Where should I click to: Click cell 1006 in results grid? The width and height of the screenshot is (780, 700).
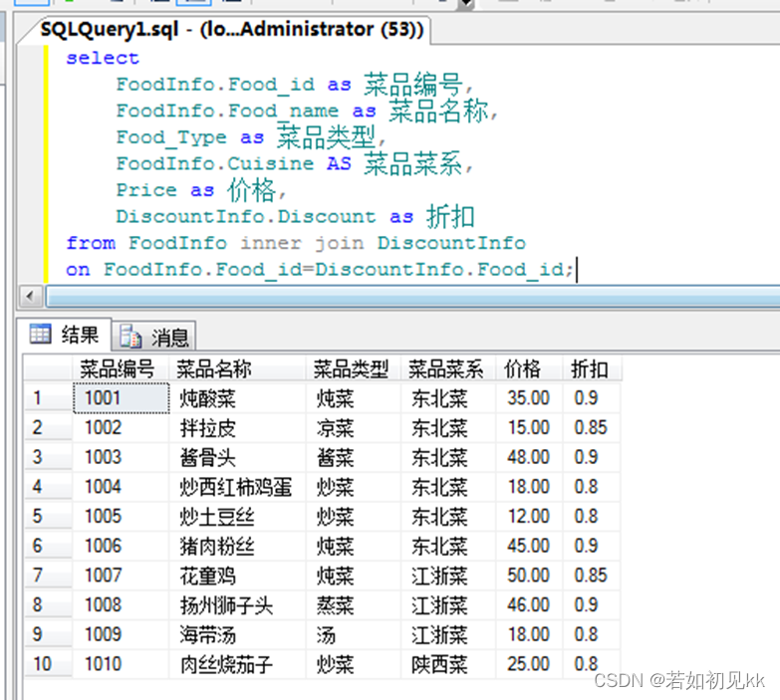121,546
